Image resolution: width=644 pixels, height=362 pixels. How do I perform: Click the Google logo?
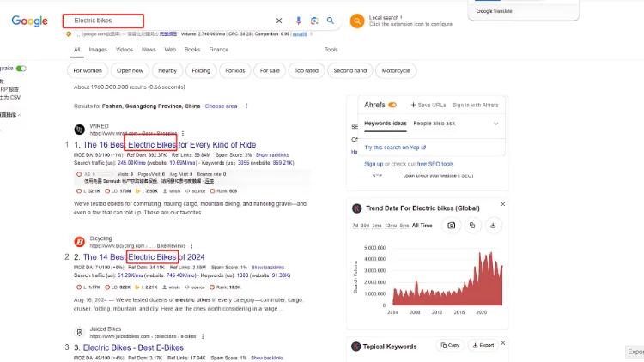pos(29,21)
